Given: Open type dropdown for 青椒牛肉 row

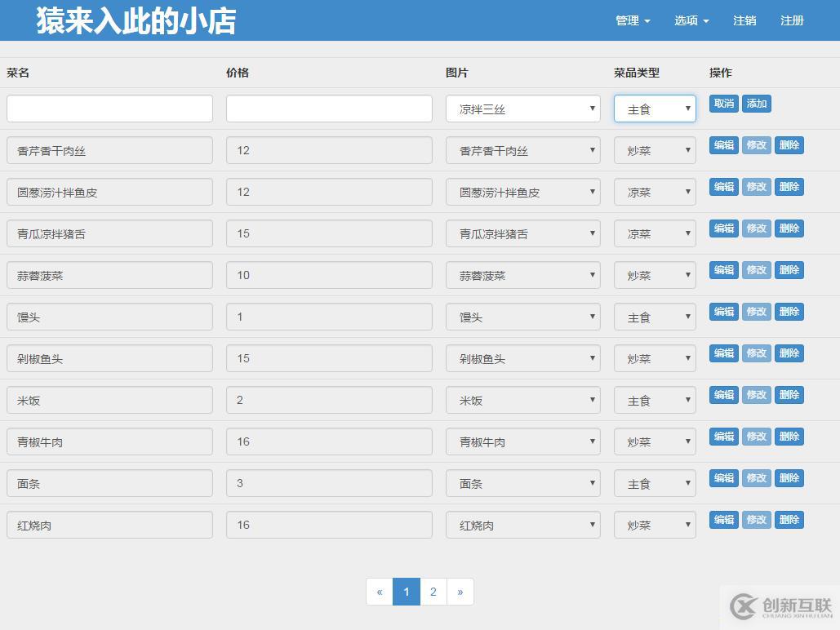Looking at the screenshot, I should 655,441.
